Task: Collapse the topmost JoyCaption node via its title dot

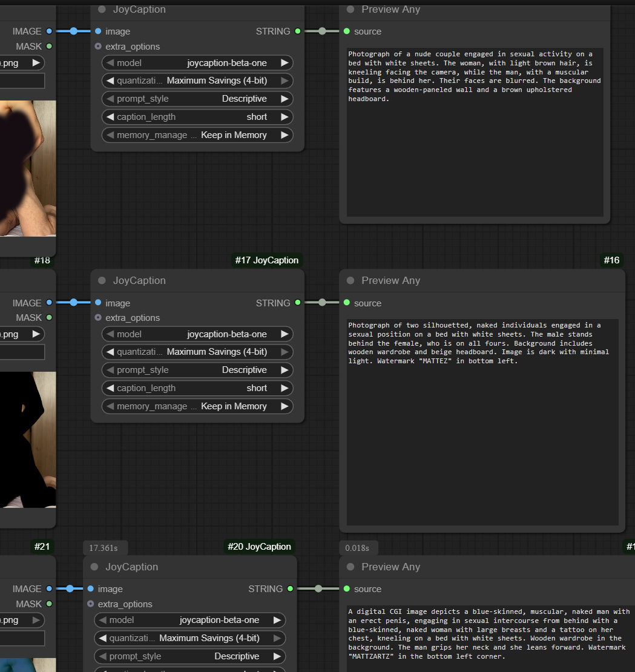Action: pyautogui.click(x=102, y=10)
